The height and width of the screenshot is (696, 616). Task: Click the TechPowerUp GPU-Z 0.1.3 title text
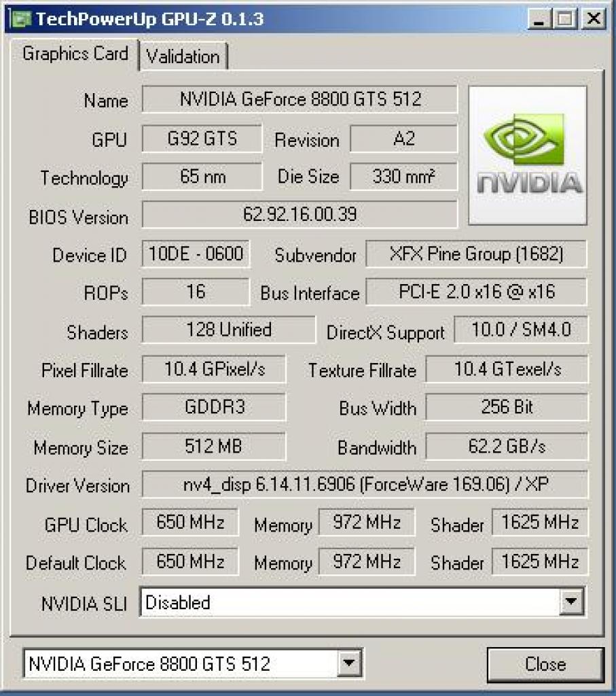click(x=150, y=19)
